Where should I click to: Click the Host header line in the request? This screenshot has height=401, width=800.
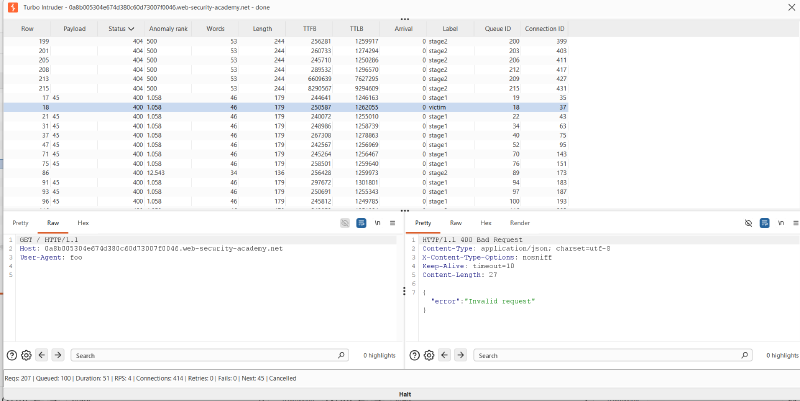(151, 248)
